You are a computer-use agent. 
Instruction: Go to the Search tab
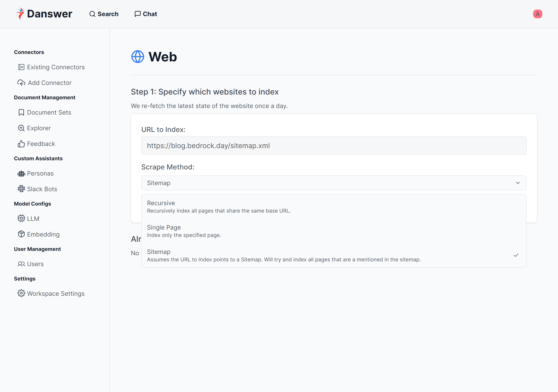[x=104, y=14]
